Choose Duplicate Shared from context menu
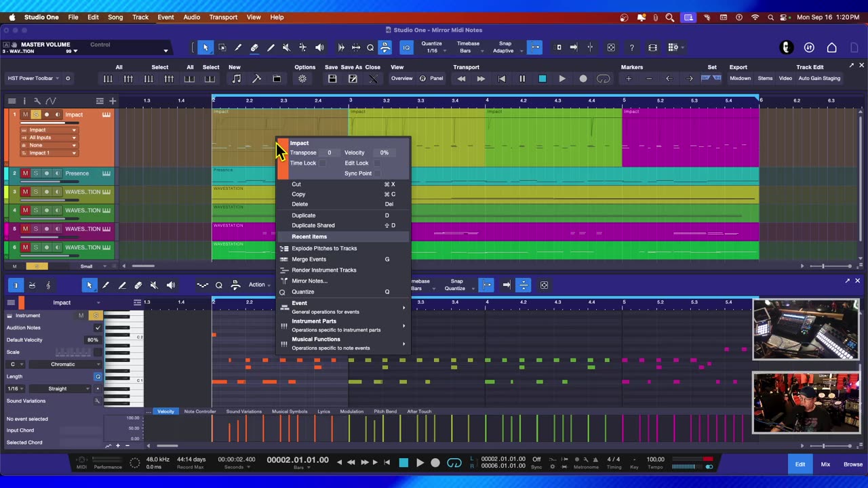This screenshot has height=488, width=868. click(343, 225)
